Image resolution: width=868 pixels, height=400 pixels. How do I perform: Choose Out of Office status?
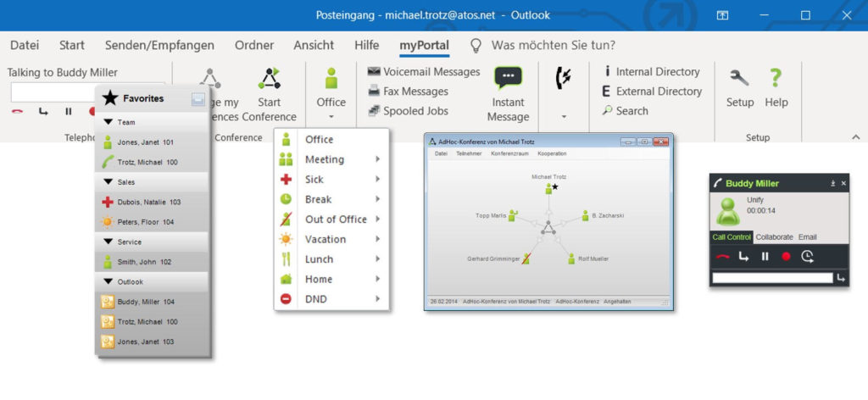331,219
